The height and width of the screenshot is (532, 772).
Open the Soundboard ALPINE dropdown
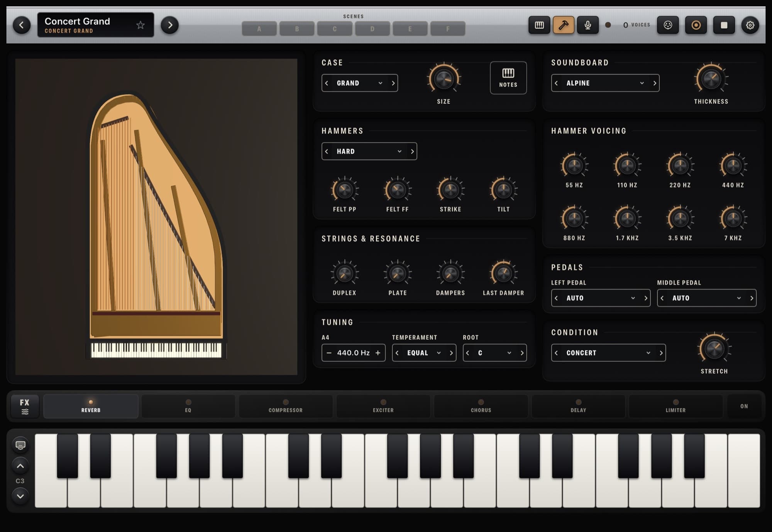[605, 83]
